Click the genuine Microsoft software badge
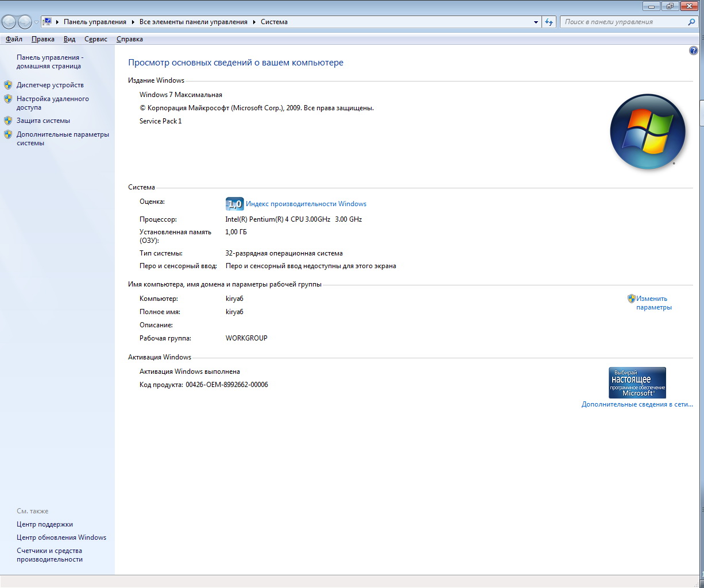The height and width of the screenshot is (588, 704). (x=637, y=382)
